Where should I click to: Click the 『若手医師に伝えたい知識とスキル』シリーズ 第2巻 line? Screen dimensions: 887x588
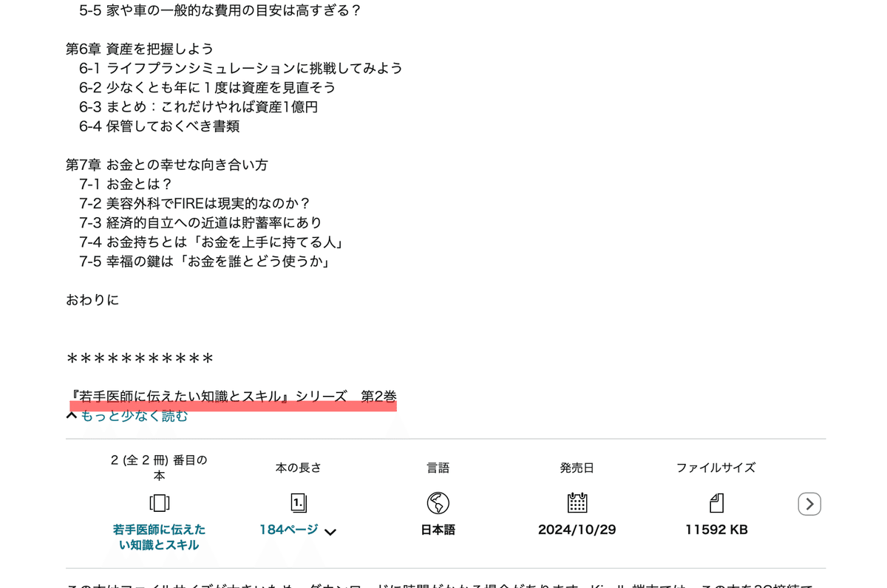pyautogui.click(x=231, y=396)
